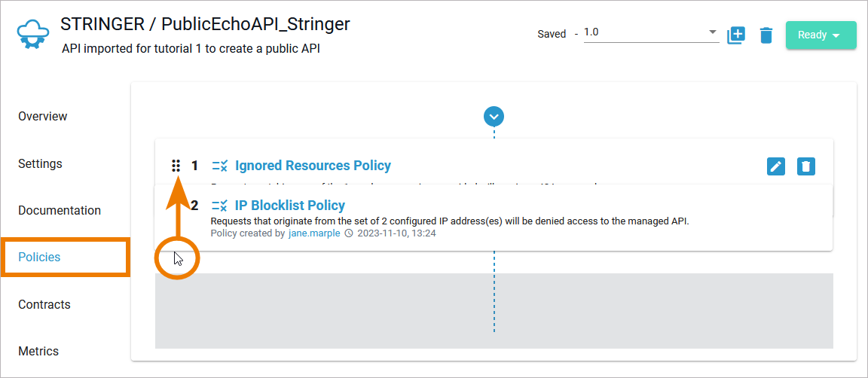868x378 pixels.
Task: Grab the drag handle of policy 1
Action: 176,166
